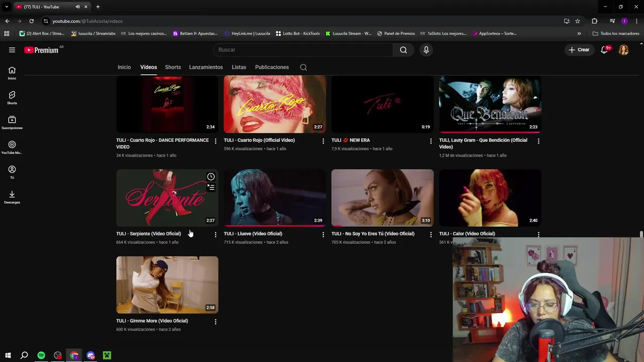Bookmark this page with the star

(578, 21)
